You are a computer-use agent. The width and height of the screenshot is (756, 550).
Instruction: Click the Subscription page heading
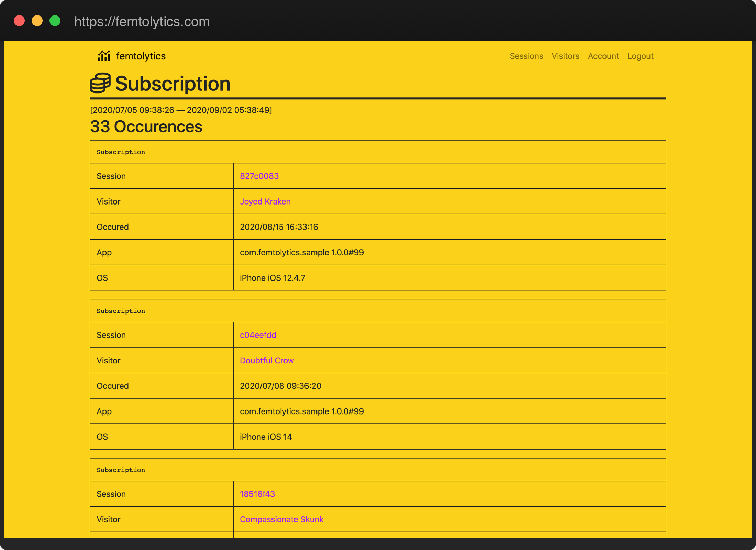click(x=173, y=84)
